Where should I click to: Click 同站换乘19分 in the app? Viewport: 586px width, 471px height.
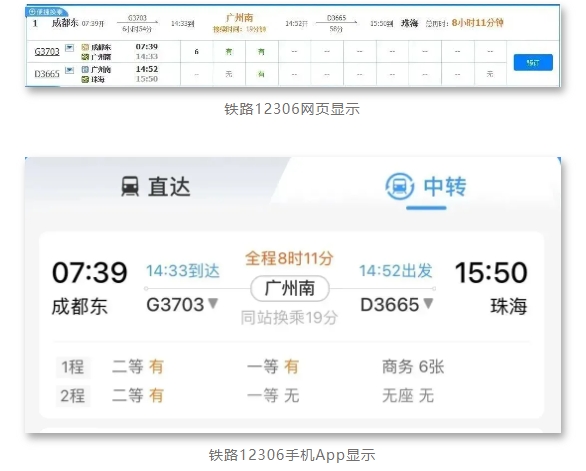tap(289, 318)
